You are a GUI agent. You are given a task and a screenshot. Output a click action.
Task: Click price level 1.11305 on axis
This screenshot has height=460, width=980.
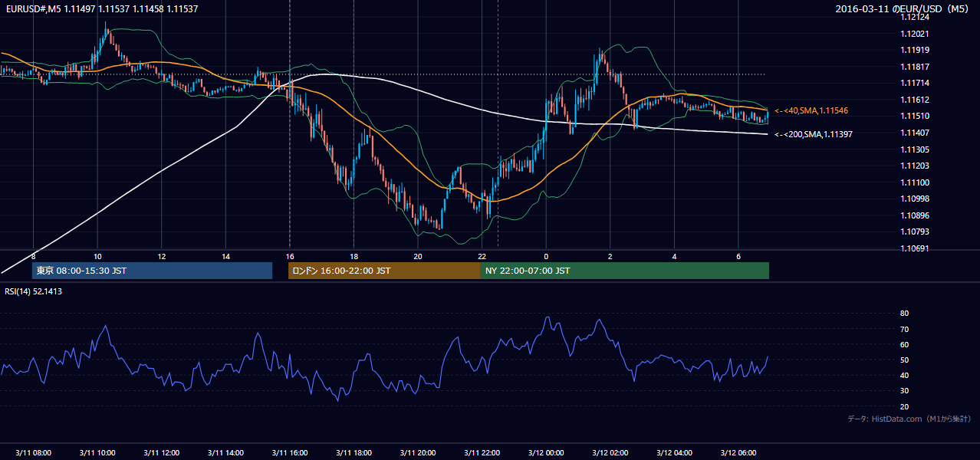tap(914, 149)
